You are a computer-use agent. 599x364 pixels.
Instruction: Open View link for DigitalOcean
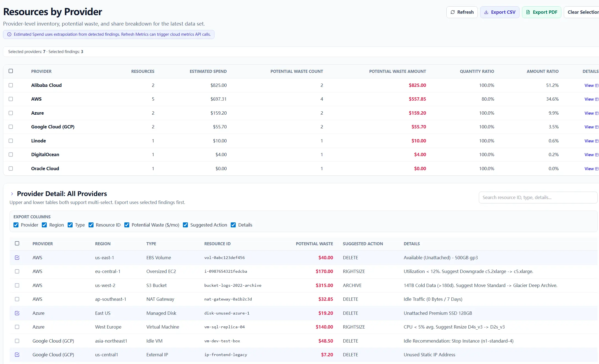tap(591, 155)
